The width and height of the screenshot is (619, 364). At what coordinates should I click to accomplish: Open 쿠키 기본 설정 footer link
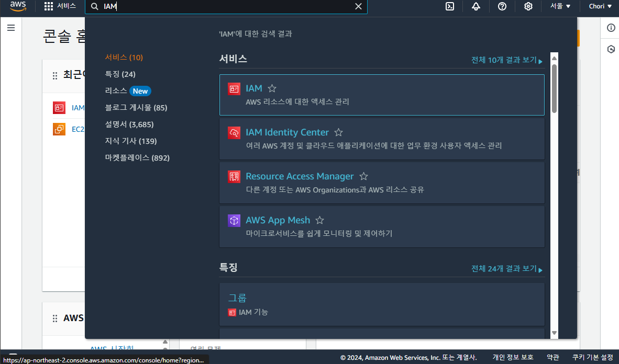point(592,357)
